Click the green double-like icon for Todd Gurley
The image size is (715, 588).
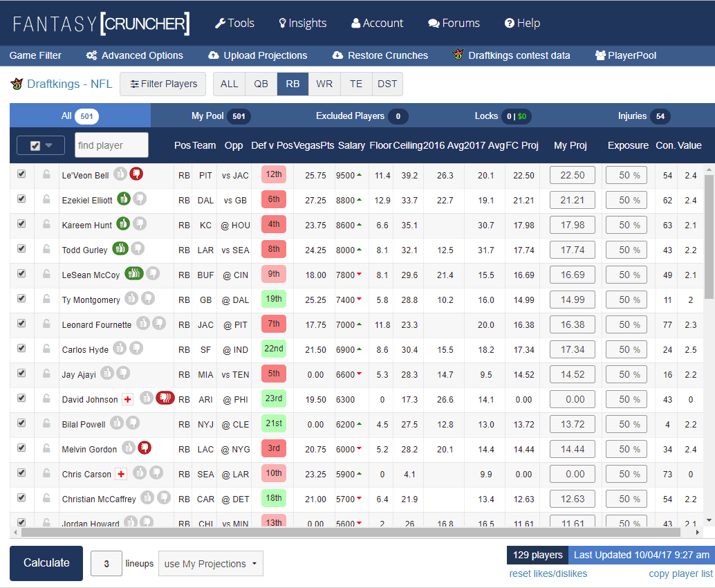120,248
